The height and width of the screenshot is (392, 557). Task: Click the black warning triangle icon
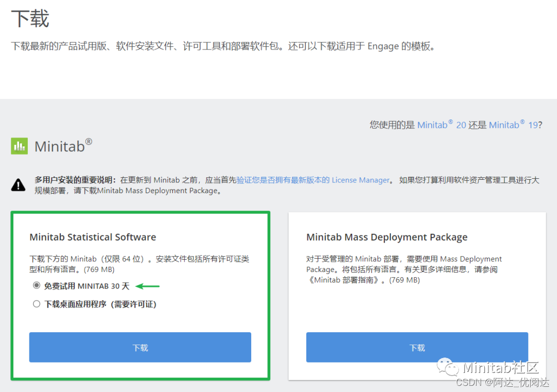(x=18, y=185)
